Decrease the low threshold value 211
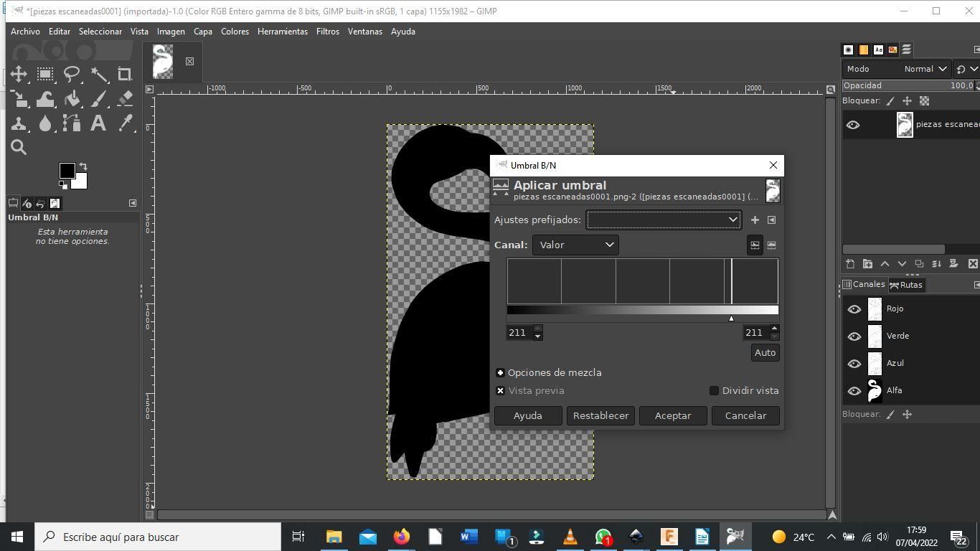This screenshot has height=551, width=980. point(538,336)
